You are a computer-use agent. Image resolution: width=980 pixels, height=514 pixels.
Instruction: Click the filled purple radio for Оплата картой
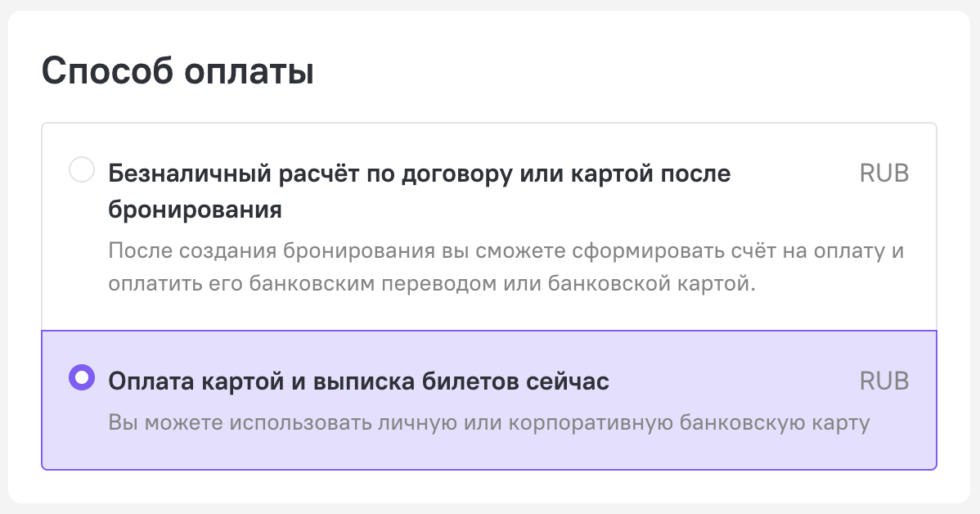tap(82, 377)
